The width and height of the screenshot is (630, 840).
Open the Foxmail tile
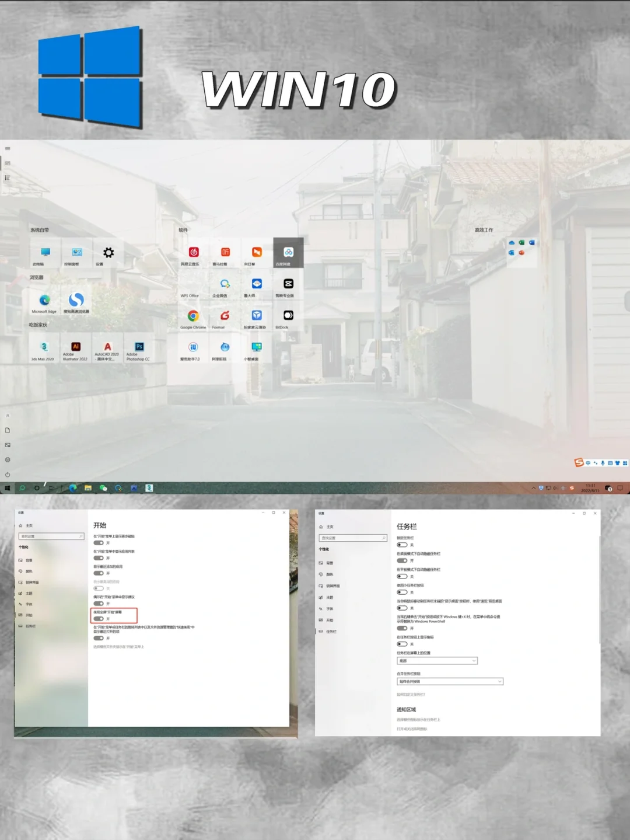coord(225,316)
